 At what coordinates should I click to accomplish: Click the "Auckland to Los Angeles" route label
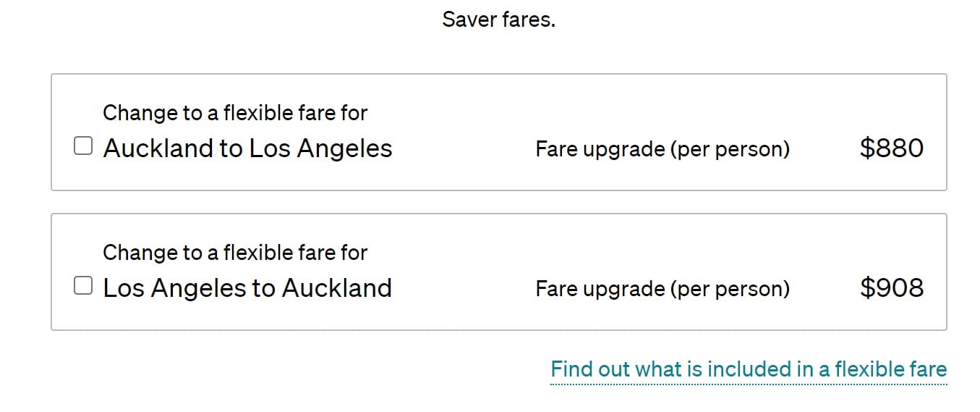click(x=247, y=148)
